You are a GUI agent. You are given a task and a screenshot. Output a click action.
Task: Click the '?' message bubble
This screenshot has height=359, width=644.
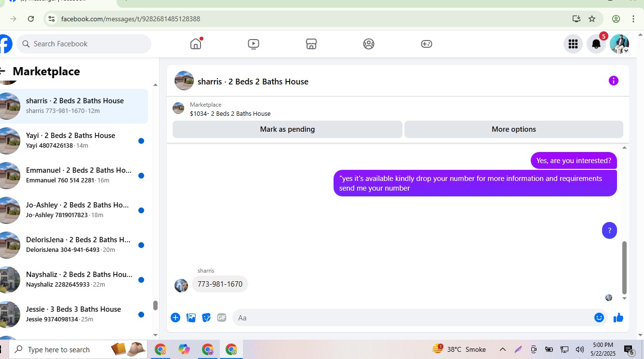[609, 230]
